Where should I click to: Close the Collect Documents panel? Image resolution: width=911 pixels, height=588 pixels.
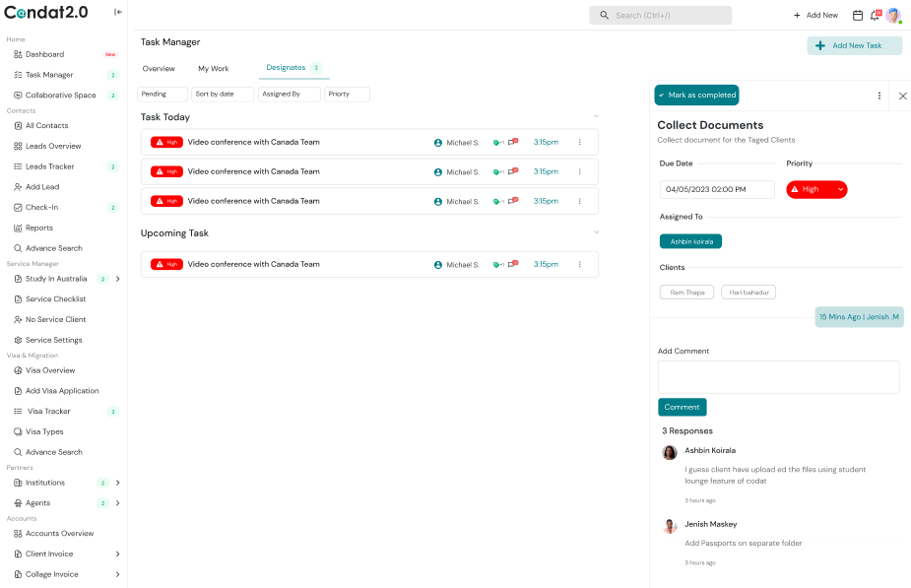coord(902,96)
